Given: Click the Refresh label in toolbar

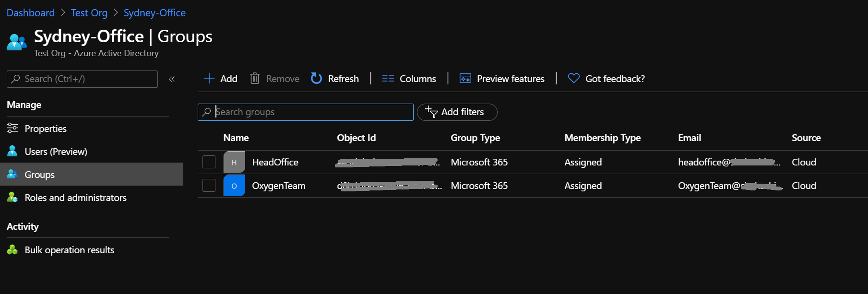Looking at the screenshot, I should click(x=344, y=79).
